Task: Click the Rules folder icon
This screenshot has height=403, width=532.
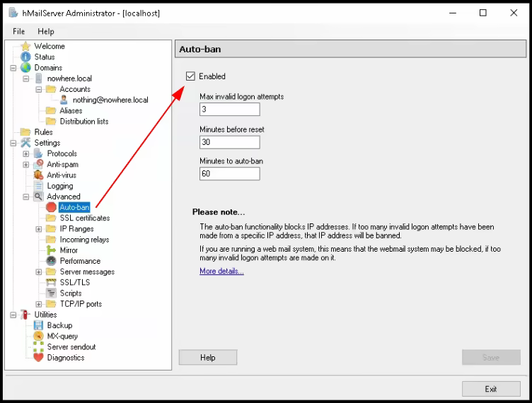Action: [25, 132]
